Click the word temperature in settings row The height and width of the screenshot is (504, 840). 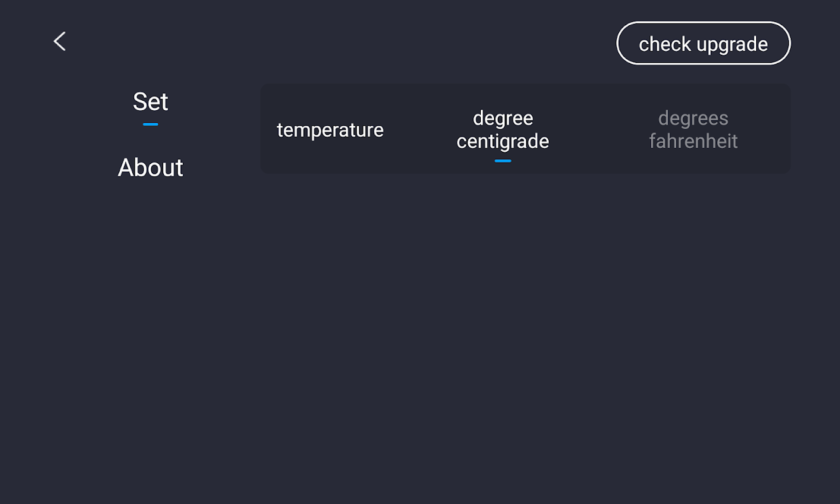click(x=330, y=130)
